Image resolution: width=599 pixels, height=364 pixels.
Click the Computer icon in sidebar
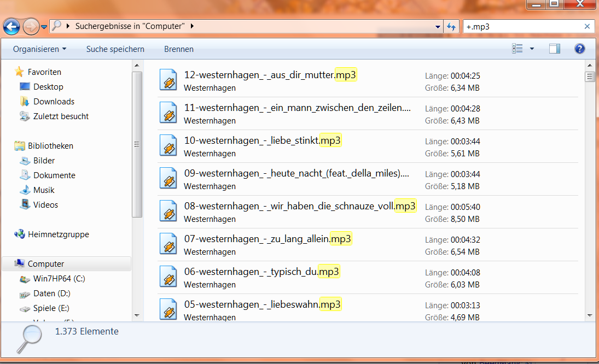pyautogui.click(x=20, y=263)
